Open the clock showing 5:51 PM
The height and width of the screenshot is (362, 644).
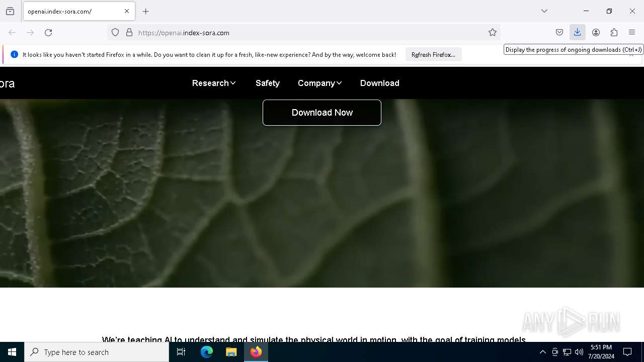(601, 352)
